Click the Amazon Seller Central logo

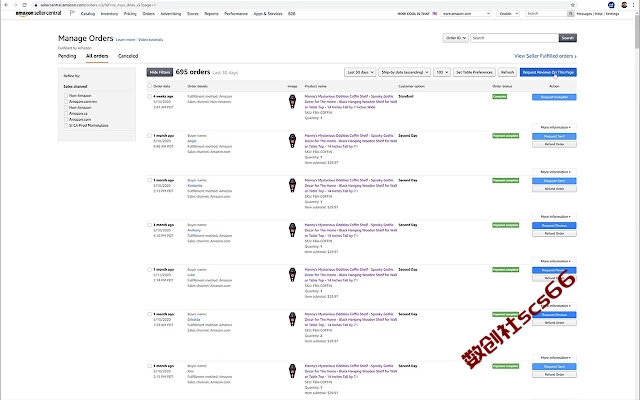[38, 13]
